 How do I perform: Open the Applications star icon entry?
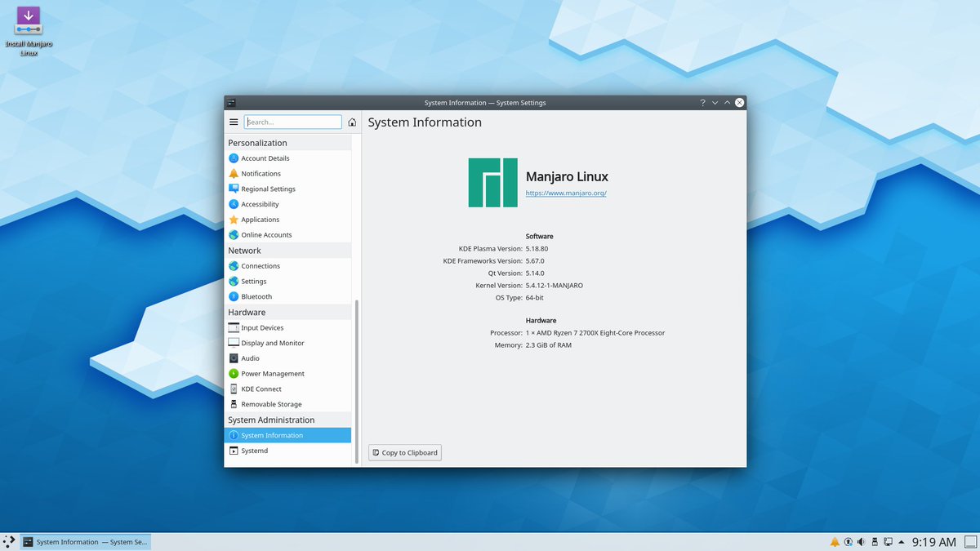click(x=234, y=220)
